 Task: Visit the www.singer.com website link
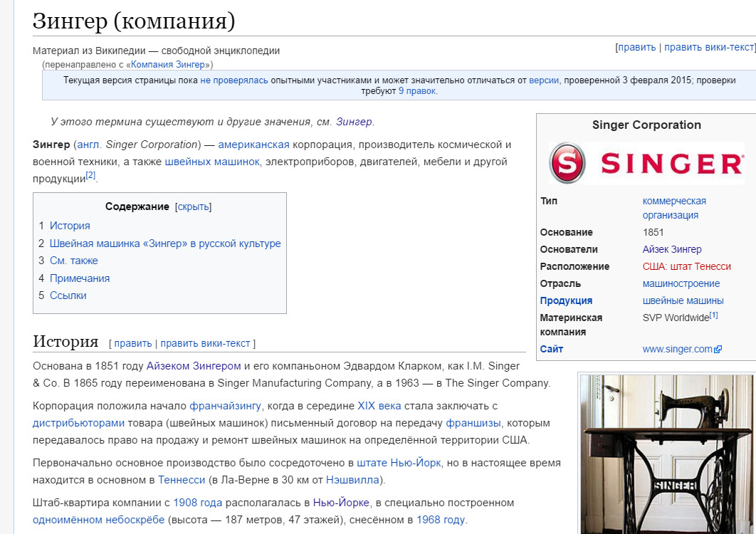(678, 350)
